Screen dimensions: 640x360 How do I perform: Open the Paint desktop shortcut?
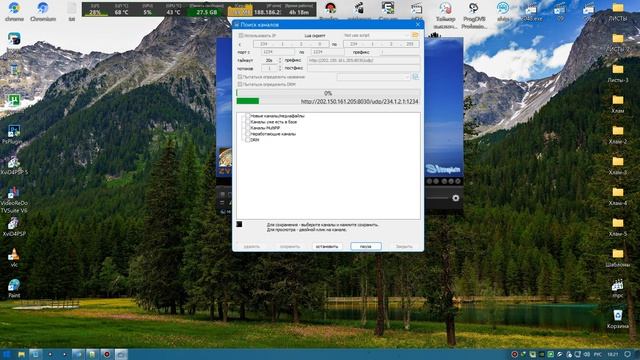(14, 288)
